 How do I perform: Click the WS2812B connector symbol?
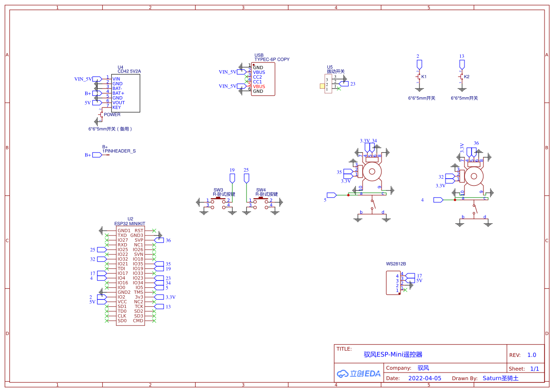[x=392, y=282]
